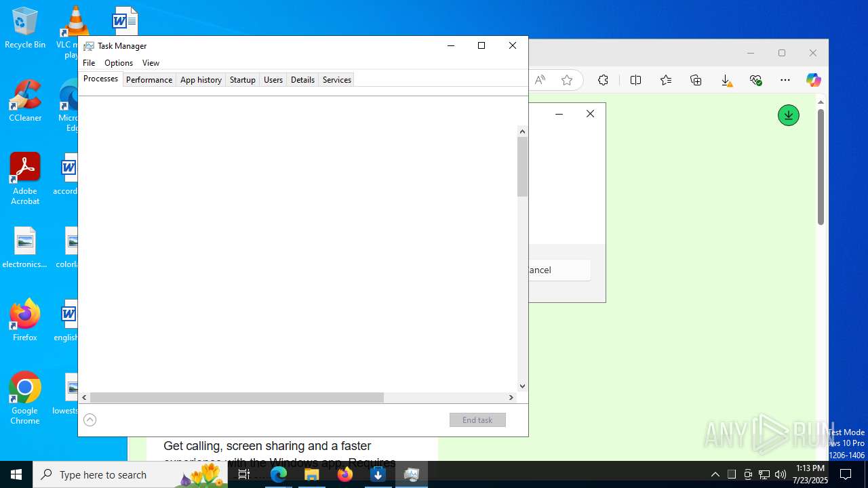The width and height of the screenshot is (868, 488).
Task: Click the Cancel button in the dialog behind Task Manager
Action: pos(559,270)
